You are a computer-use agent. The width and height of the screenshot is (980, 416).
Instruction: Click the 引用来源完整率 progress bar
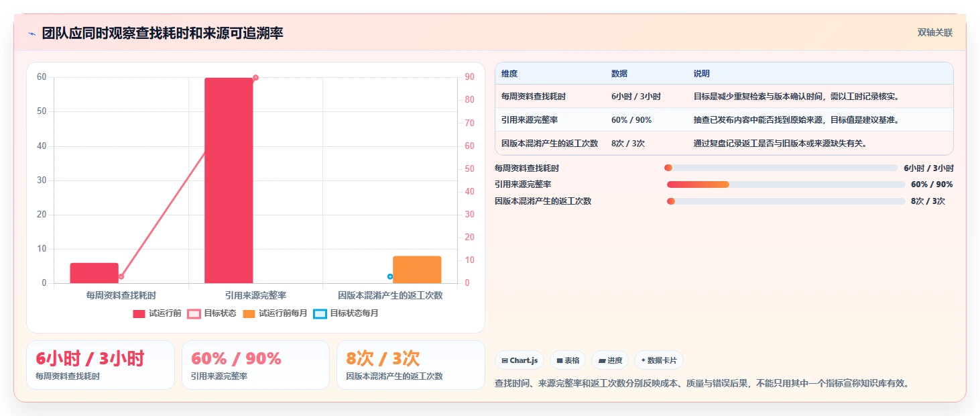(x=786, y=185)
